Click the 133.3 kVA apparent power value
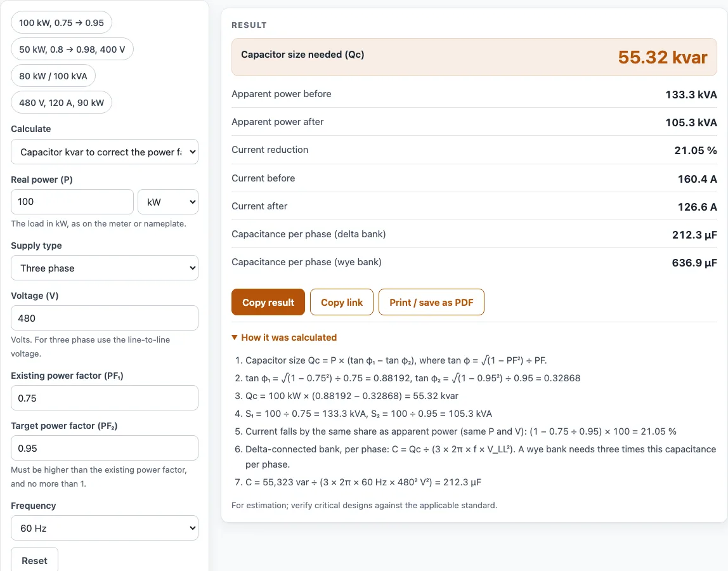The image size is (728, 571). [691, 95]
